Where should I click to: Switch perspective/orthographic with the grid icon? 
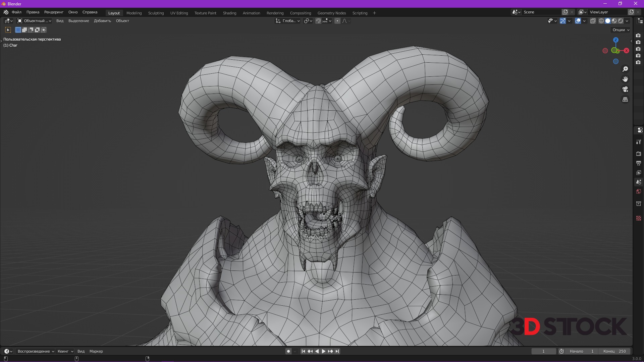625,100
